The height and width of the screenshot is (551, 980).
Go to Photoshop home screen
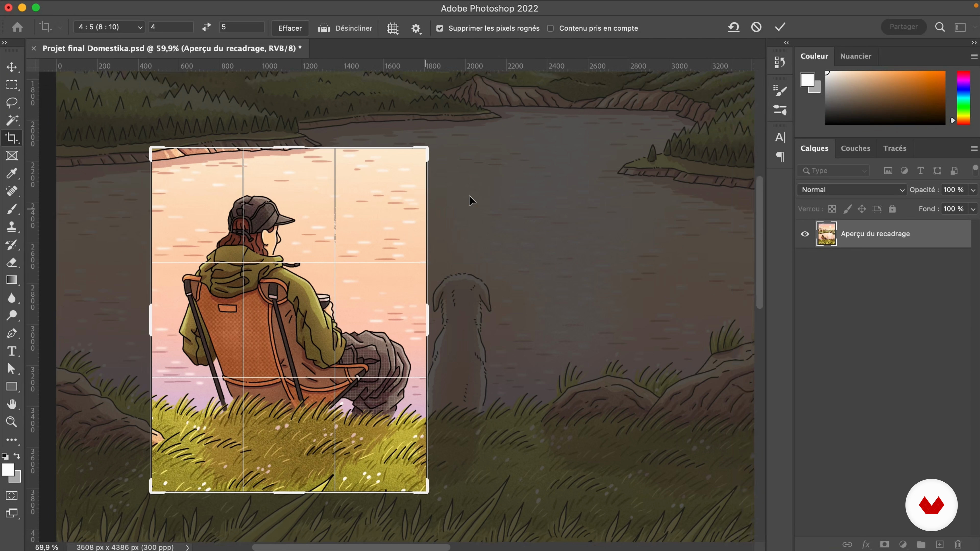point(17,27)
